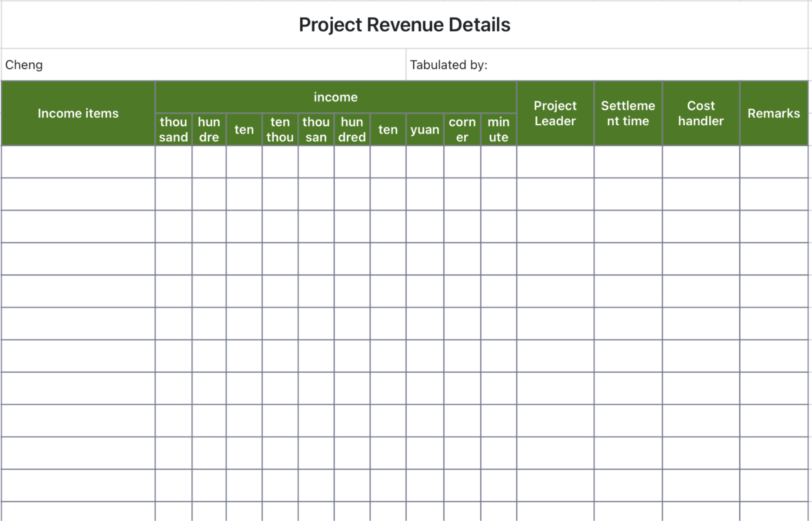Click first empty cell under Income items
Image resolution: width=812 pixels, height=521 pixels.
78,162
